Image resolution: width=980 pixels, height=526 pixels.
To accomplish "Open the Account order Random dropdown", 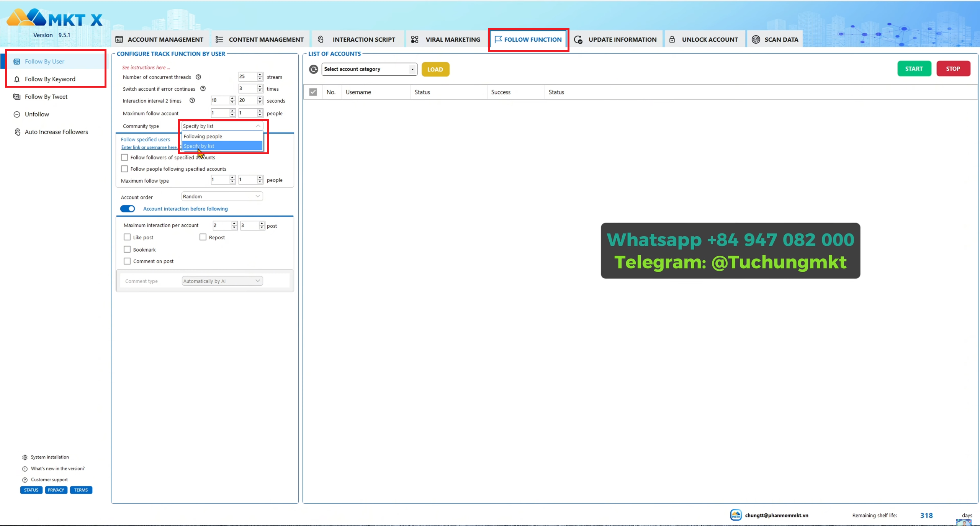I will [222, 196].
